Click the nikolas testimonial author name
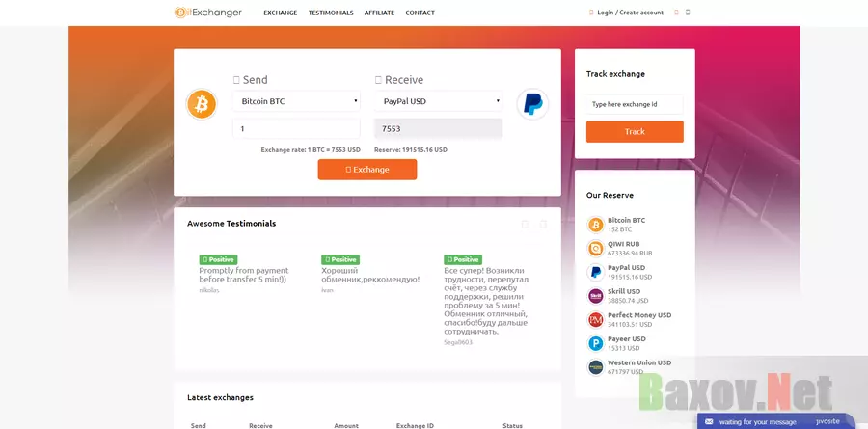Viewport: 868px width, 429px height. pos(209,290)
